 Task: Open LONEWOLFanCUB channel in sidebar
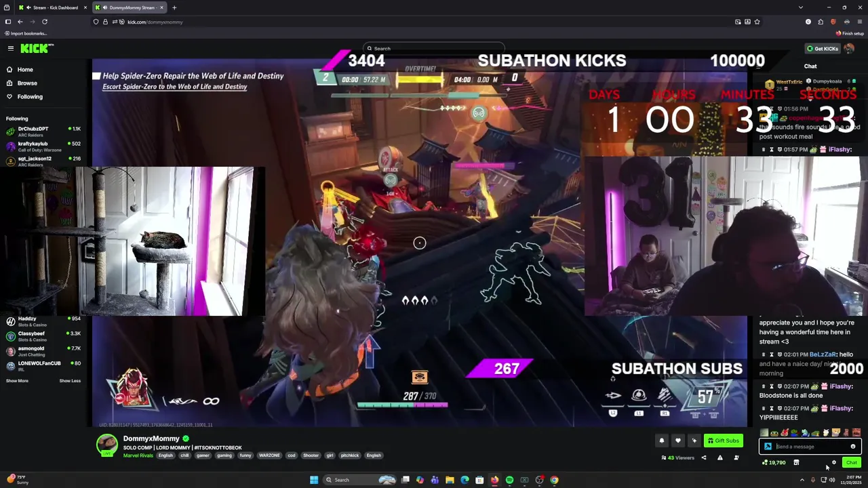[x=43, y=365]
